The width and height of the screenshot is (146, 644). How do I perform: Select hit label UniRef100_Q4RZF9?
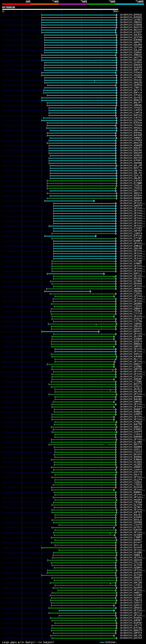click(x=131, y=206)
